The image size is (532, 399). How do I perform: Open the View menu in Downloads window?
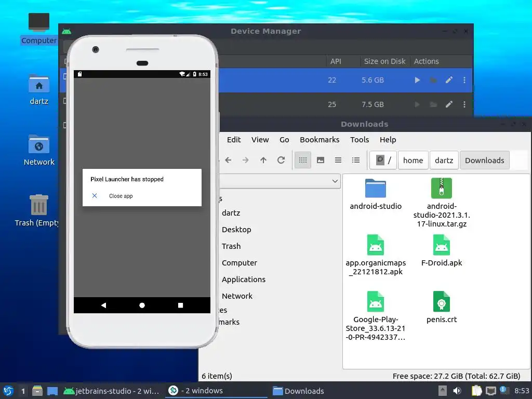[260, 140]
